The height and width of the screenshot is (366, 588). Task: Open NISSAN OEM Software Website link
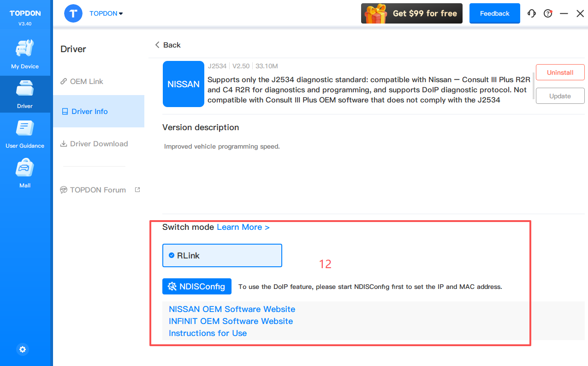tap(232, 309)
